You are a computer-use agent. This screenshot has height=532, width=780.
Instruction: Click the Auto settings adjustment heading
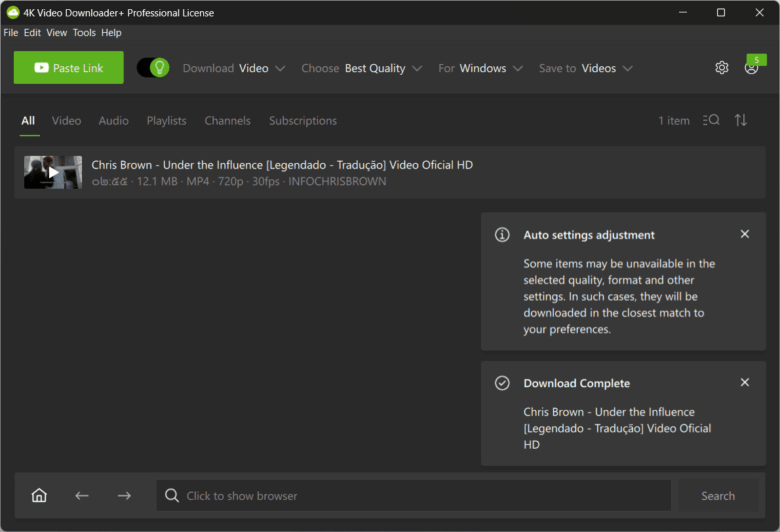click(589, 235)
